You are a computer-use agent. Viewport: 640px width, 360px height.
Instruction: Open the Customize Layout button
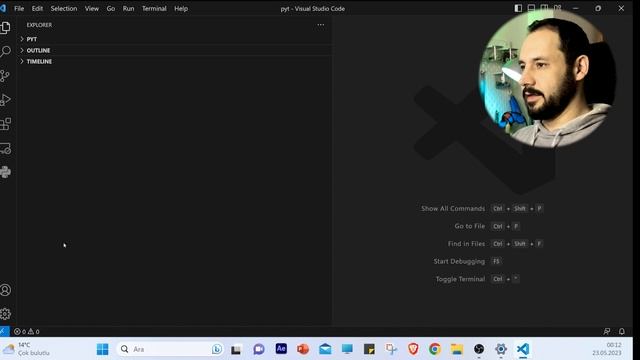click(558, 8)
